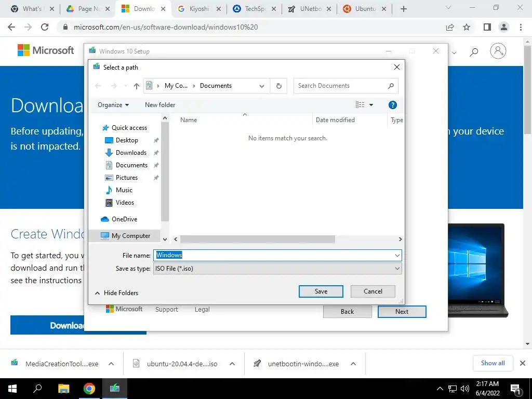The height and width of the screenshot is (399, 532).
Task: Share this page icon in address bar
Action: (450, 27)
